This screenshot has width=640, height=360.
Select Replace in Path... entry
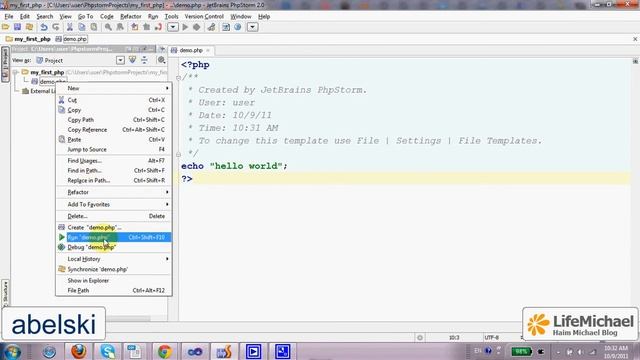pos(114,180)
